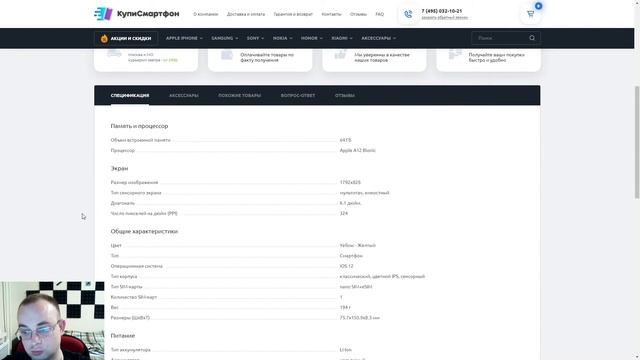
Task: Click the search magnifier icon
Action: click(532, 38)
